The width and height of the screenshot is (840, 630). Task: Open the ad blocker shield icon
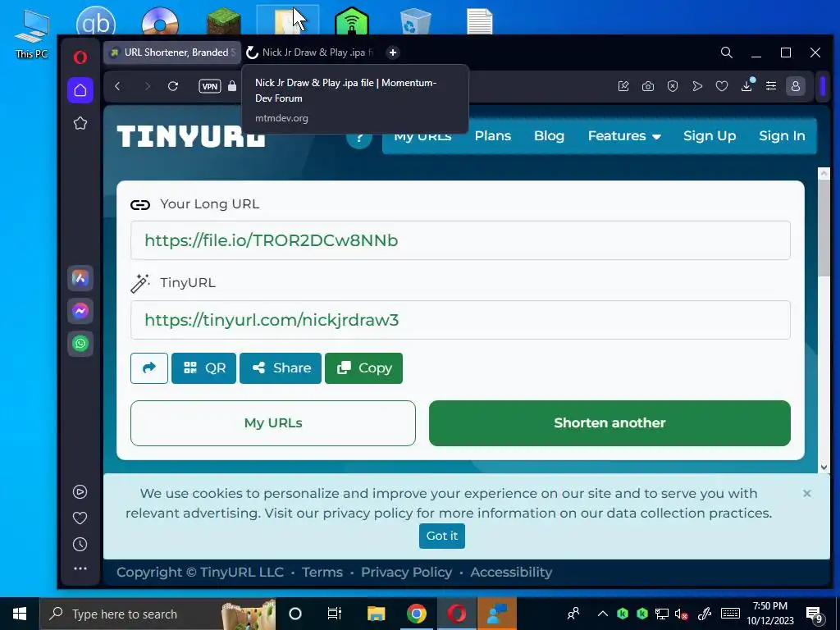click(673, 86)
